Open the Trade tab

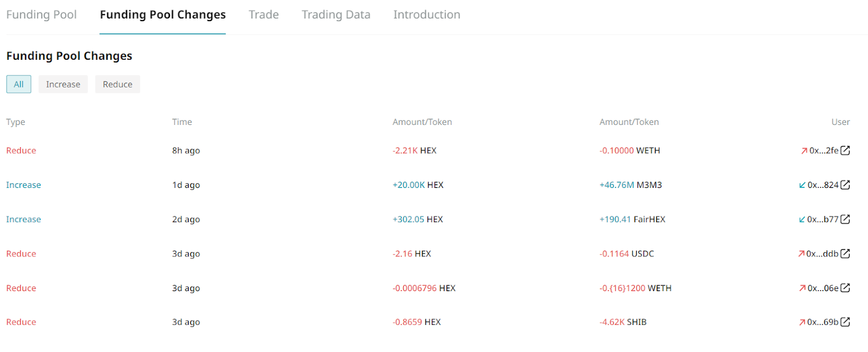click(x=264, y=15)
